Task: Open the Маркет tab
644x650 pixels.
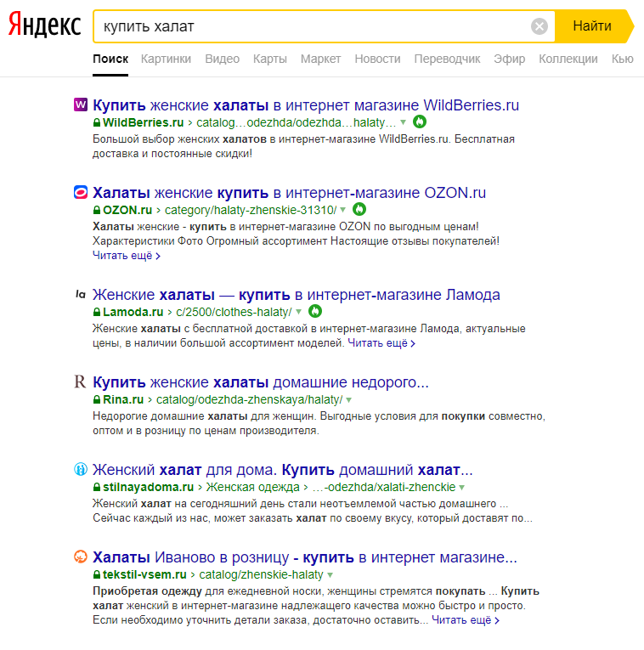Action: pyautogui.click(x=321, y=59)
